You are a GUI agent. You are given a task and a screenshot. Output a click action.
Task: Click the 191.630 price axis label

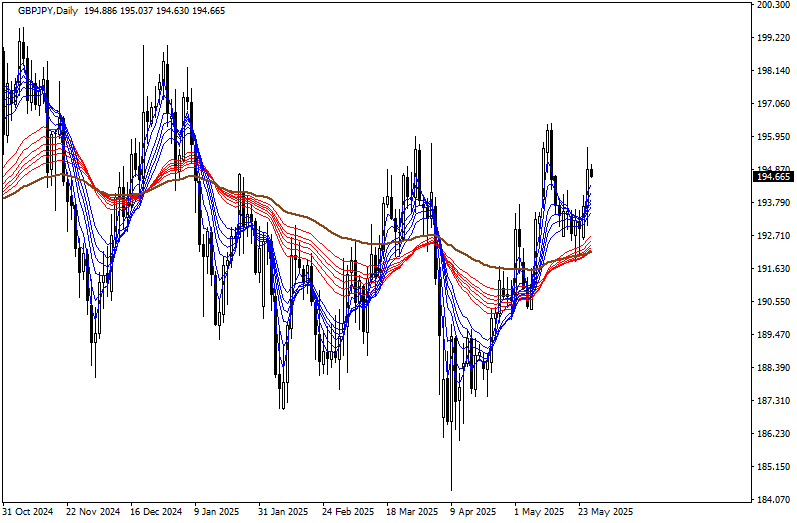[774, 269]
